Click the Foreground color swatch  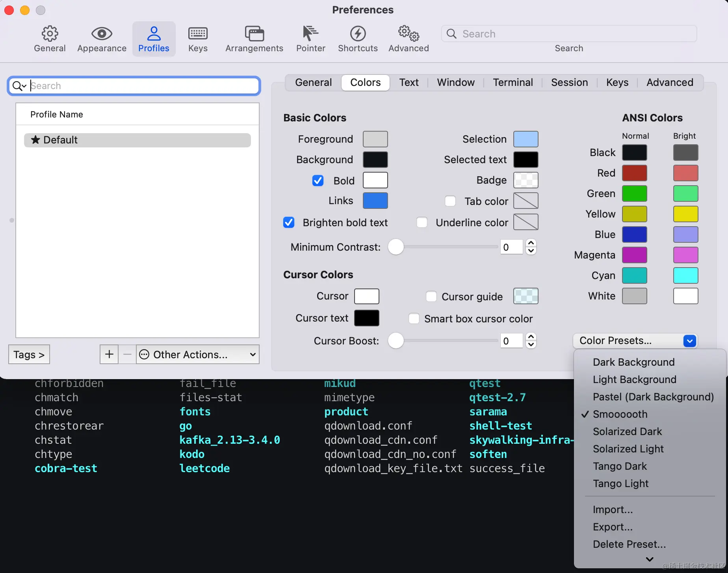pos(375,139)
